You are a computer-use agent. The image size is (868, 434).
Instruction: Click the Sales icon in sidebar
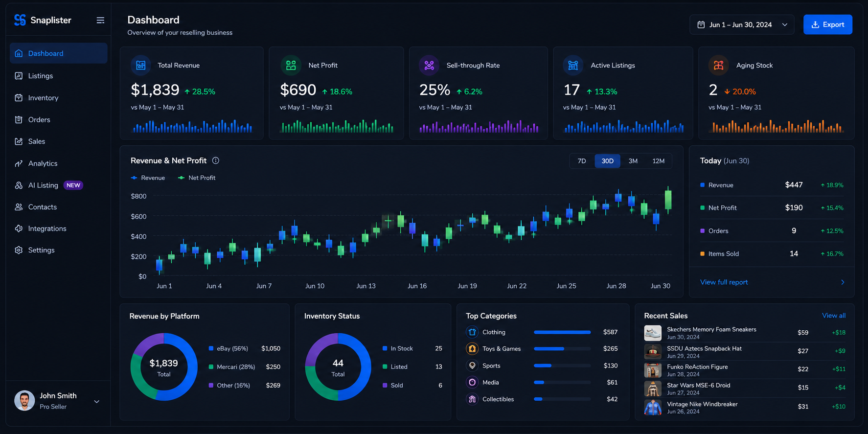point(19,141)
